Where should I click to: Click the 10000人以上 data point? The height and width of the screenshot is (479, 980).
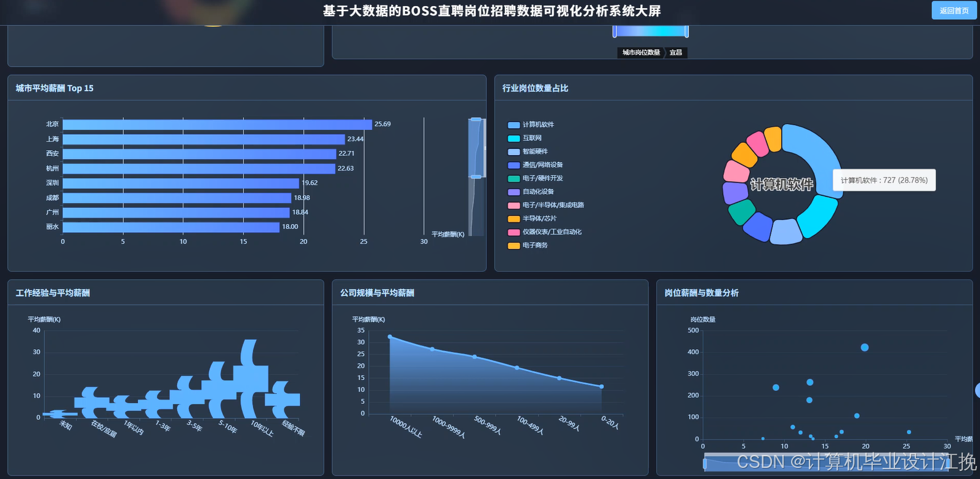click(x=390, y=337)
